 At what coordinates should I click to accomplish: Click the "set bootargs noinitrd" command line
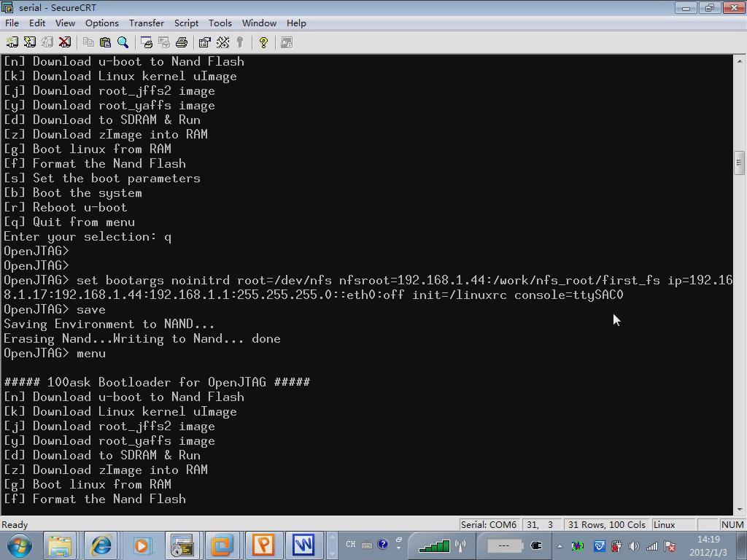[x=368, y=287]
